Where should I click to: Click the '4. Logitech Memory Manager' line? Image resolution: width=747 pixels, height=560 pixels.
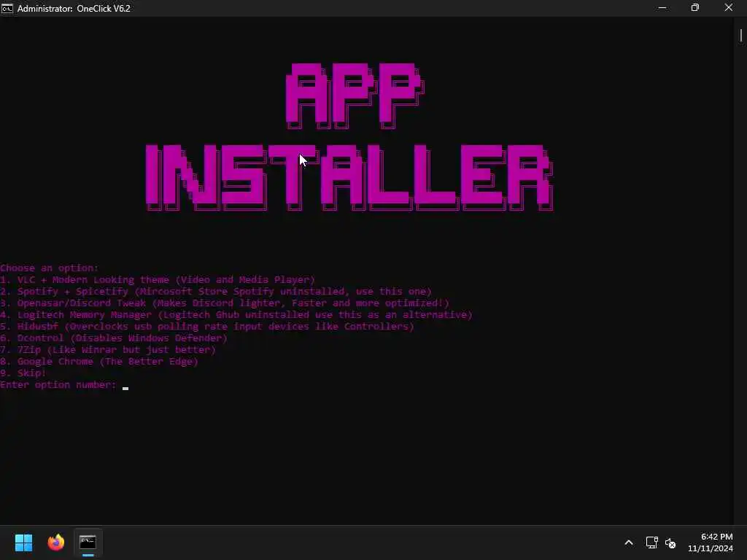(236, 315)
